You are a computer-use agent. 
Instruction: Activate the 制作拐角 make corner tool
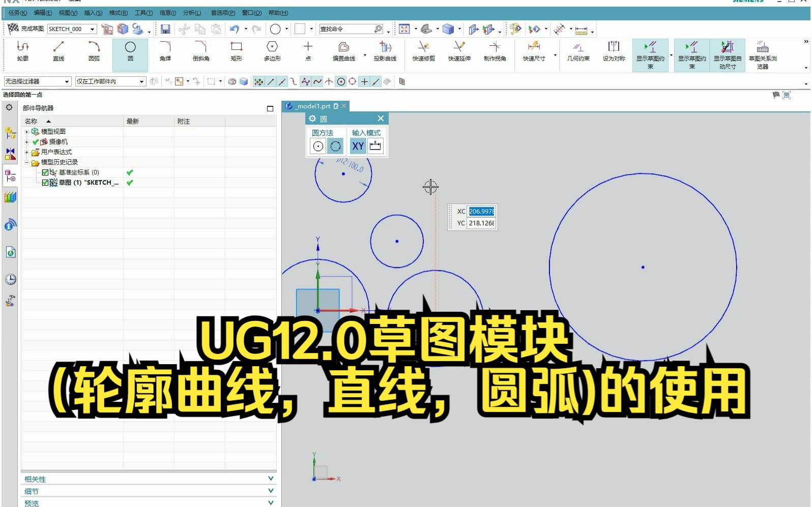pyautogui.click(x=495, y=52)
